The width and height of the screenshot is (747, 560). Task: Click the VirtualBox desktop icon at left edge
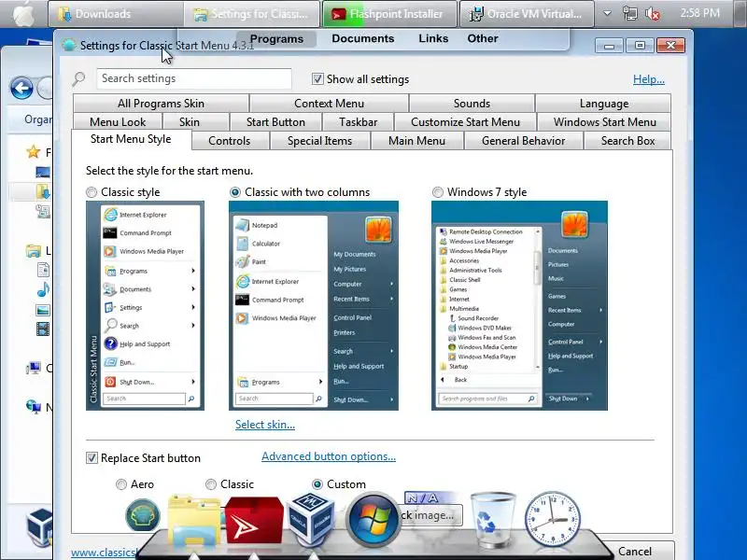39,527
